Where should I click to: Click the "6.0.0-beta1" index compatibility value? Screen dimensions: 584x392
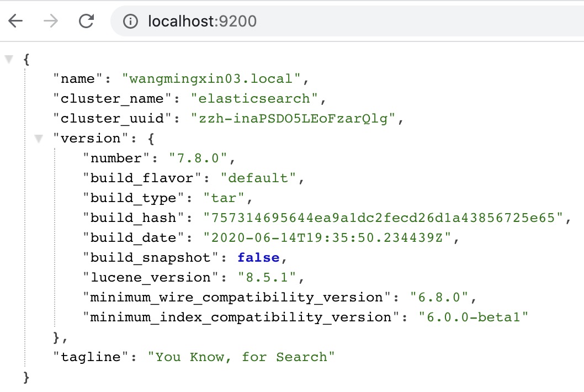[474, 317]
